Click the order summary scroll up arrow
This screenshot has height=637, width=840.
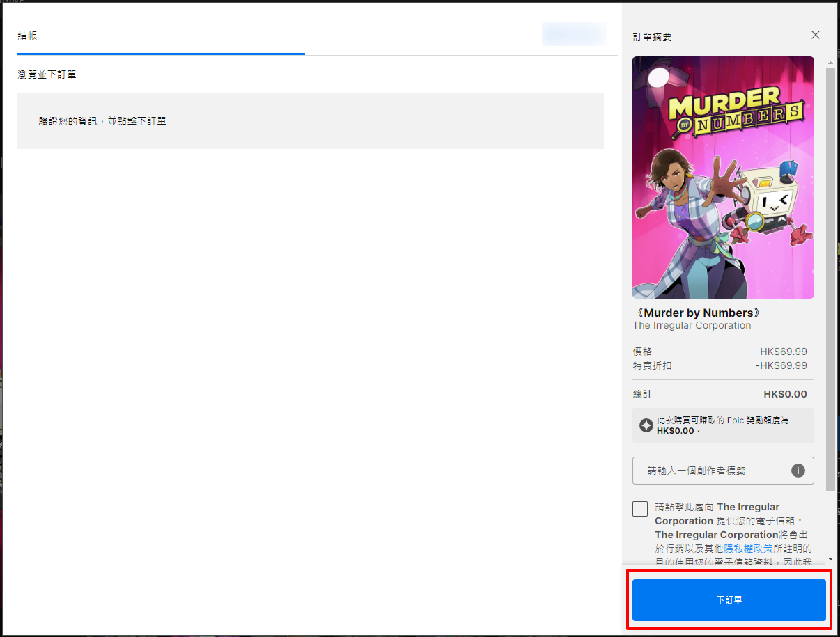[830, 63]
